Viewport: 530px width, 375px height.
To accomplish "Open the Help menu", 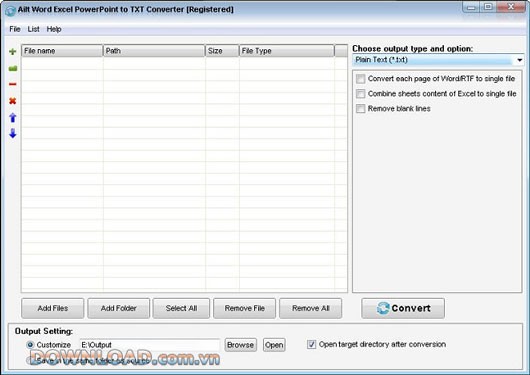I will 54,29.
